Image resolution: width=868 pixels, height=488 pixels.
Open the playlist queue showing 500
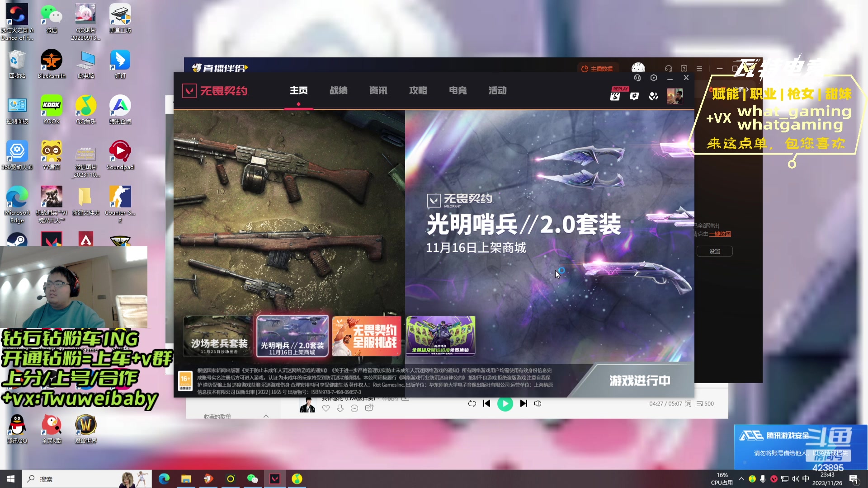pyautogui.click(x=705, y=404)
